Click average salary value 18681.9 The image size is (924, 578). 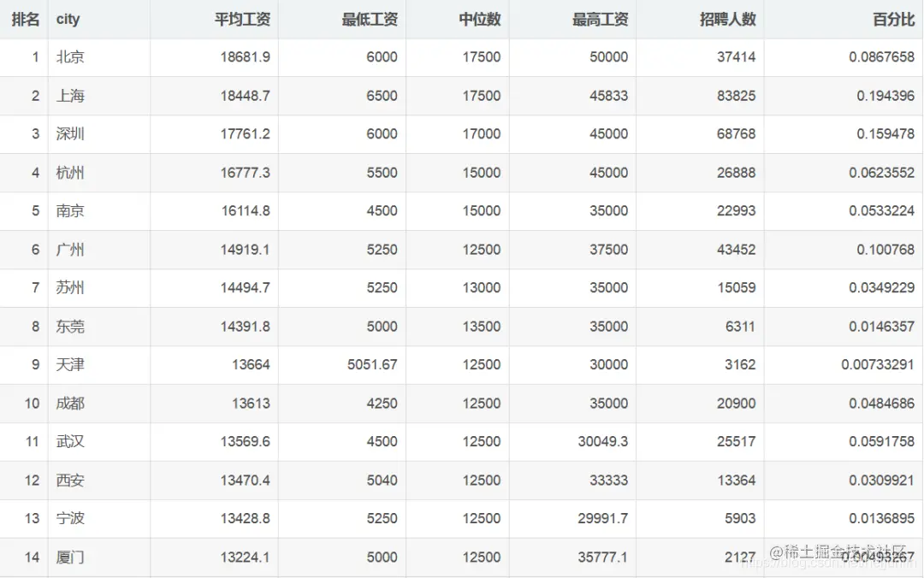pos(246,57)
